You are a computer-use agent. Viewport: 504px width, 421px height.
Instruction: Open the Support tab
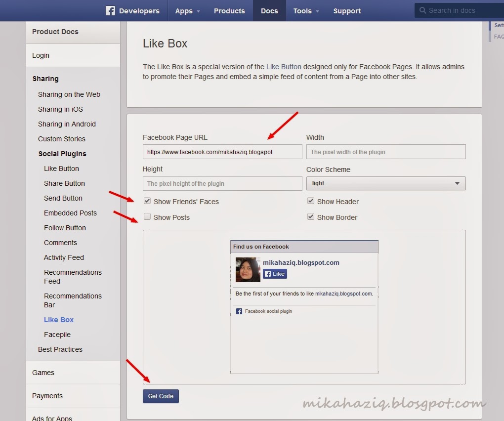[347, 10]
